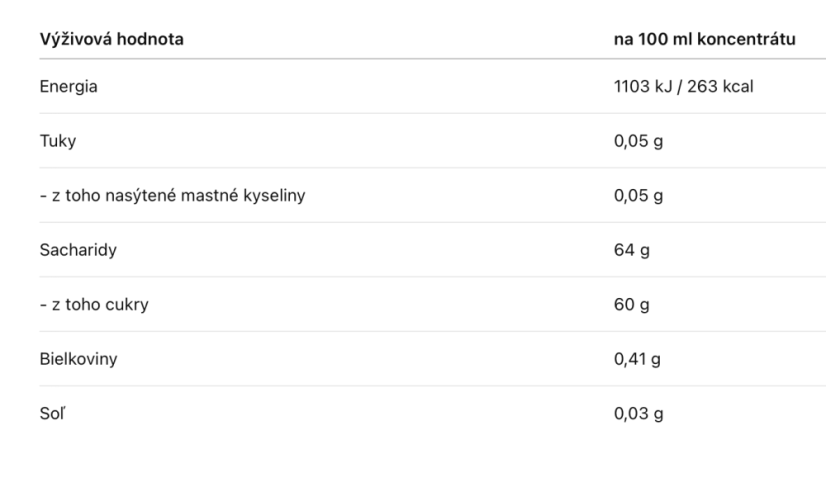Viewport: 826px width, 487px height.
Task: Click the na 100 ml koncentrátu header
Action: click(704, 39)
